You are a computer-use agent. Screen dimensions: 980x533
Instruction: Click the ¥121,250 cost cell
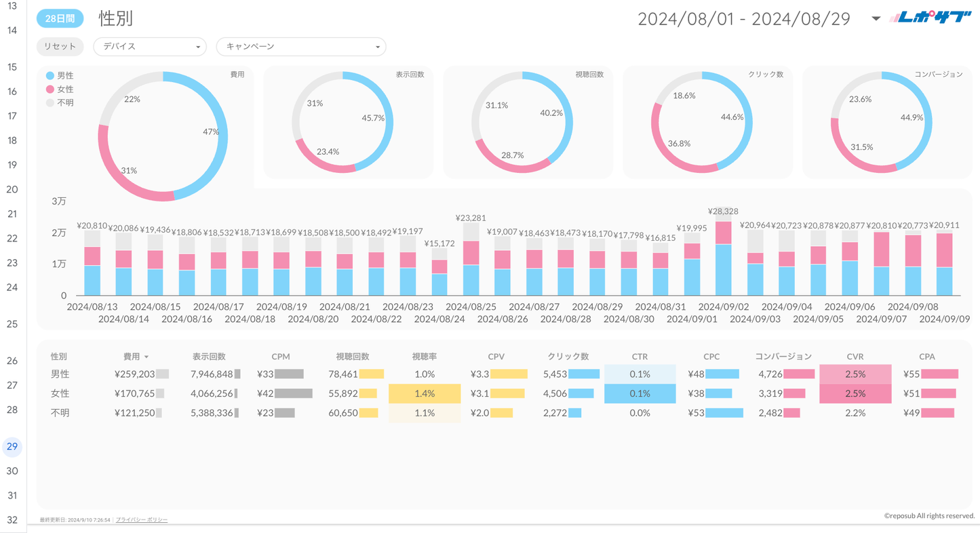click(x=134, y=412)
